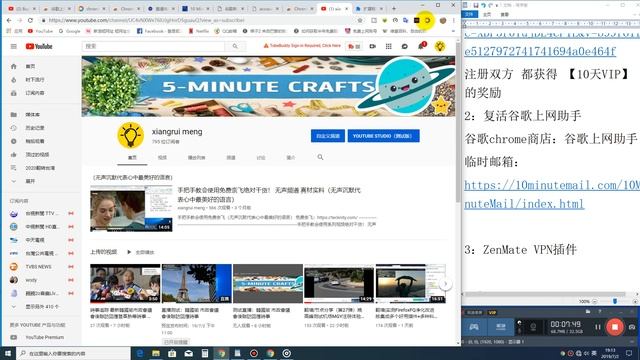The height and width of the screenshot is (360, 640).
Task: Select the About channel tab
Action: click(291, 157)
